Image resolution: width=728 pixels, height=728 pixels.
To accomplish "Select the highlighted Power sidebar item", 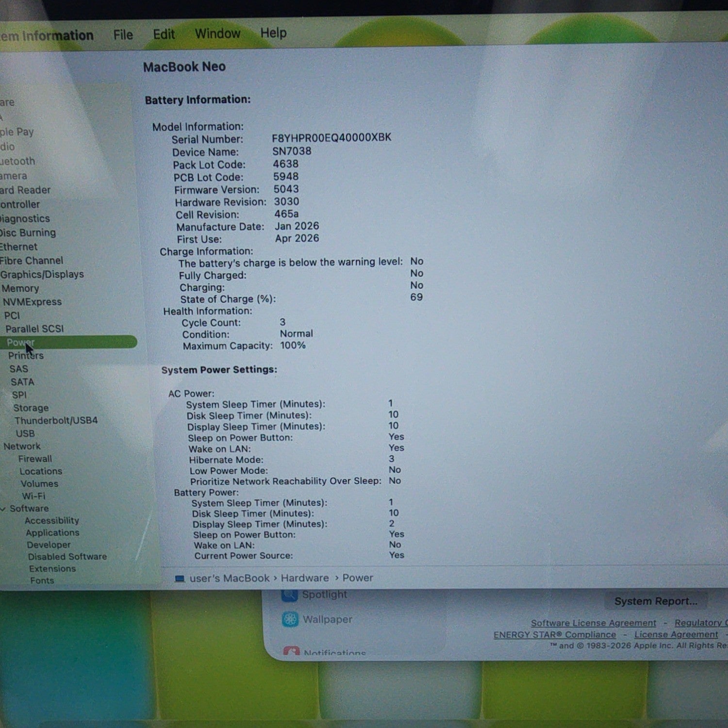I will [x=68, y=342].
